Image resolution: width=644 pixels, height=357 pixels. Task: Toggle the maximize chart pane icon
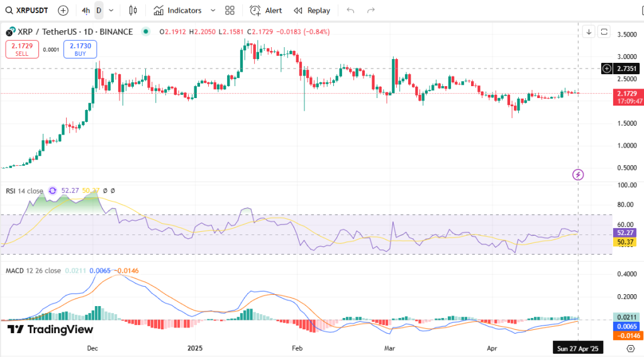point(604,31)
